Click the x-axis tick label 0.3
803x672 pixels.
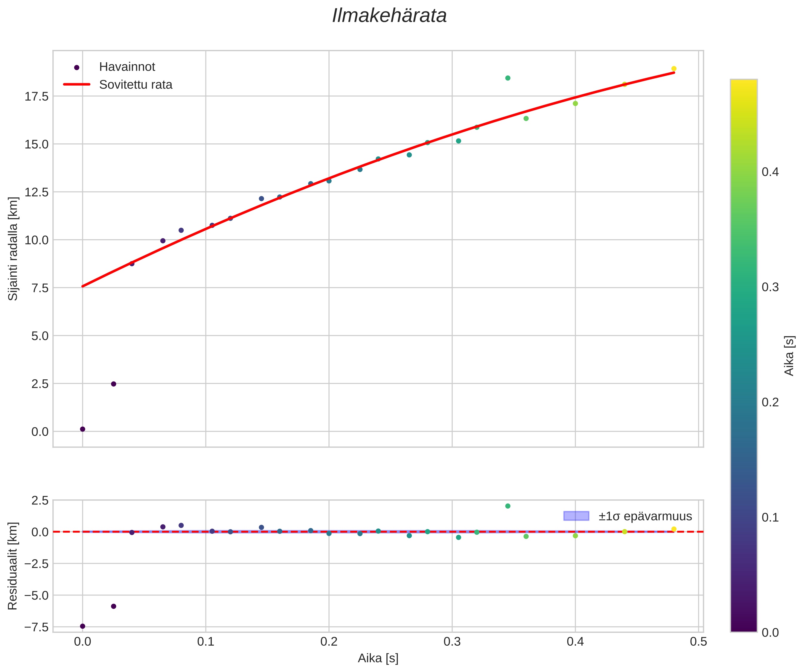[x=452, y=642]
